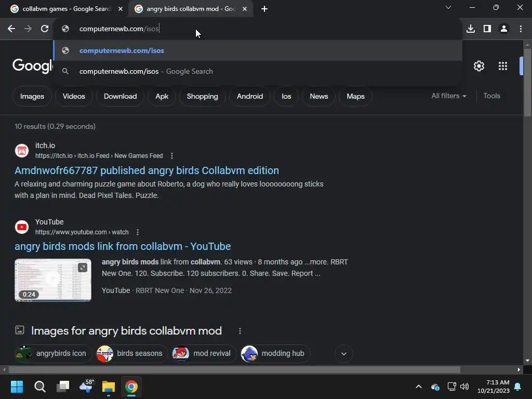Filter results by Shopping
Viewport: 532px width, 399px height.
click(202, 96)
